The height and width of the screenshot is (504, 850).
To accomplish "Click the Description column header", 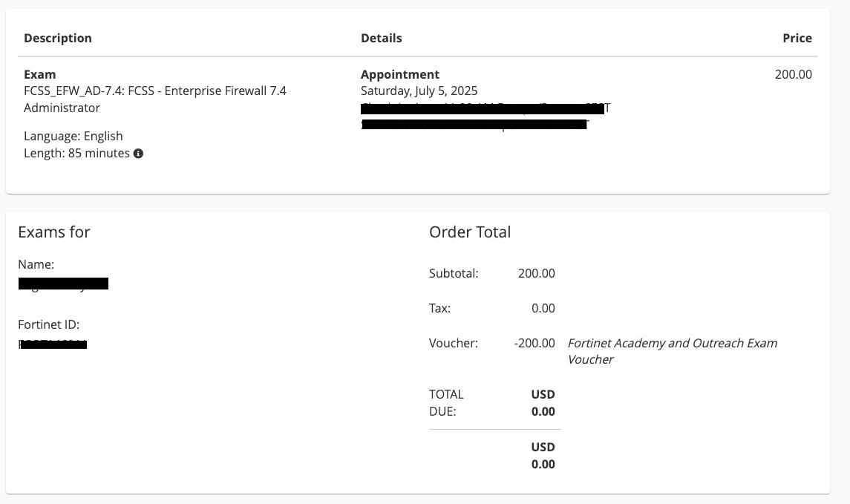I will click(x=58, y=38).
